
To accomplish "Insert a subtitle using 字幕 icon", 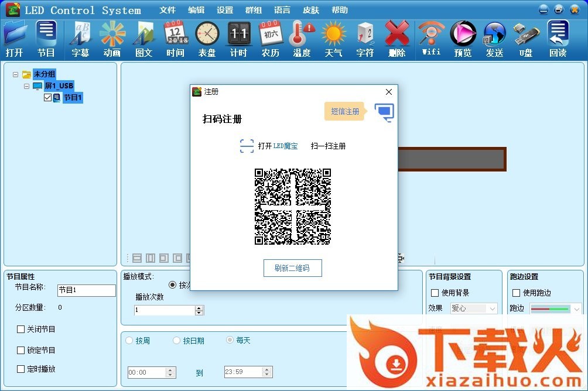I will pyautogui.click(x=81, y=39).
